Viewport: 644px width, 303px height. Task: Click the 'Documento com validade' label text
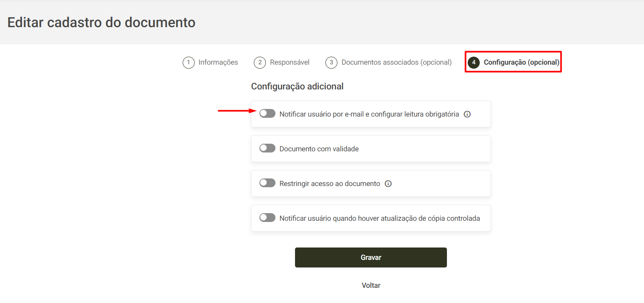pyautogui.click(x=319, y=149)
